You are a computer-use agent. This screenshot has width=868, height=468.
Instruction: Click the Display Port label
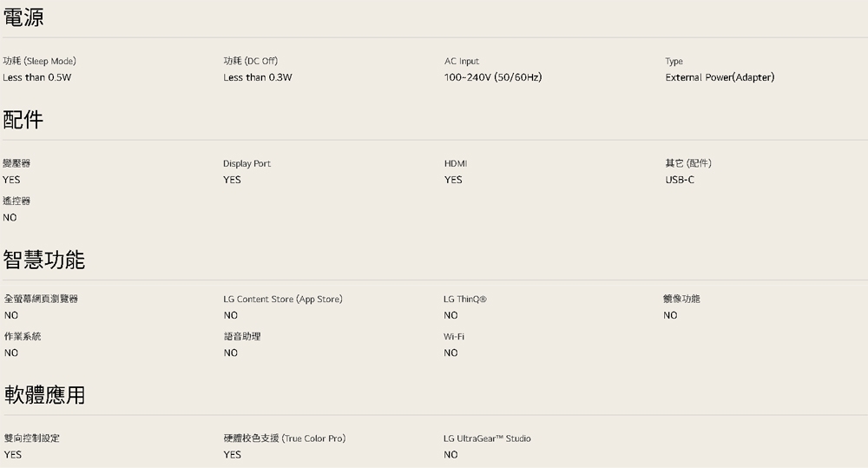tap(247, 163)
